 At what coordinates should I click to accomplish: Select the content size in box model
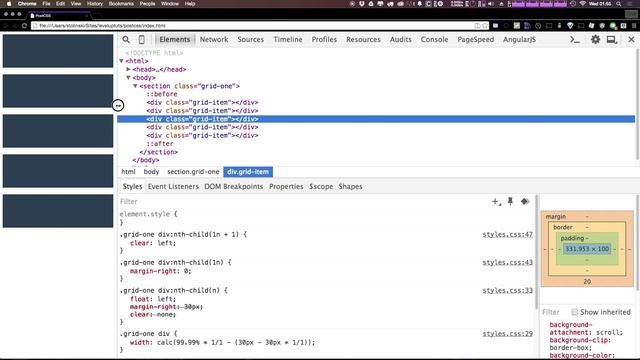coord(587,249)
